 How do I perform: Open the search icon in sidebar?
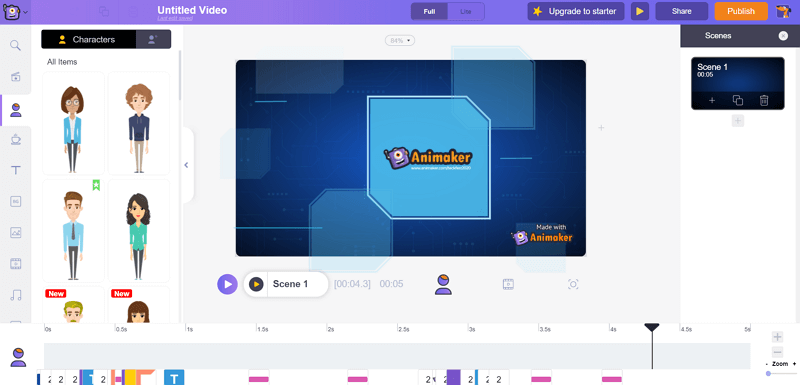click(x=15, y=45)
